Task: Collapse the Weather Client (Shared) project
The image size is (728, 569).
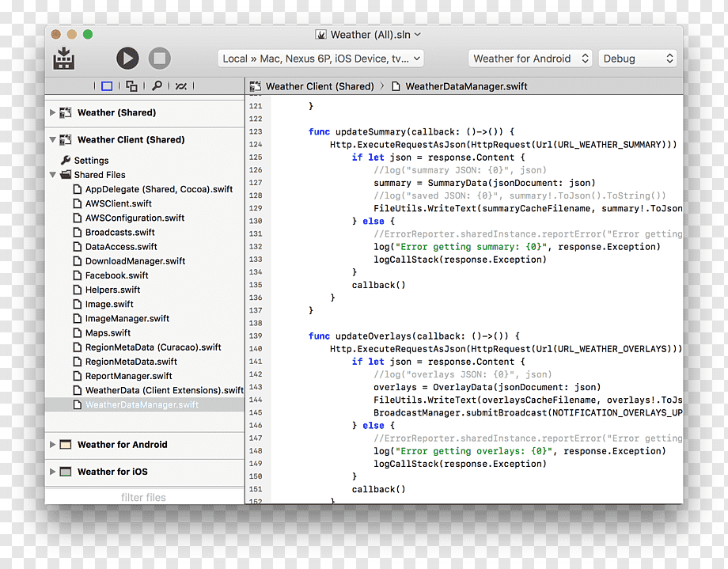Action: [x=52, y=139]
